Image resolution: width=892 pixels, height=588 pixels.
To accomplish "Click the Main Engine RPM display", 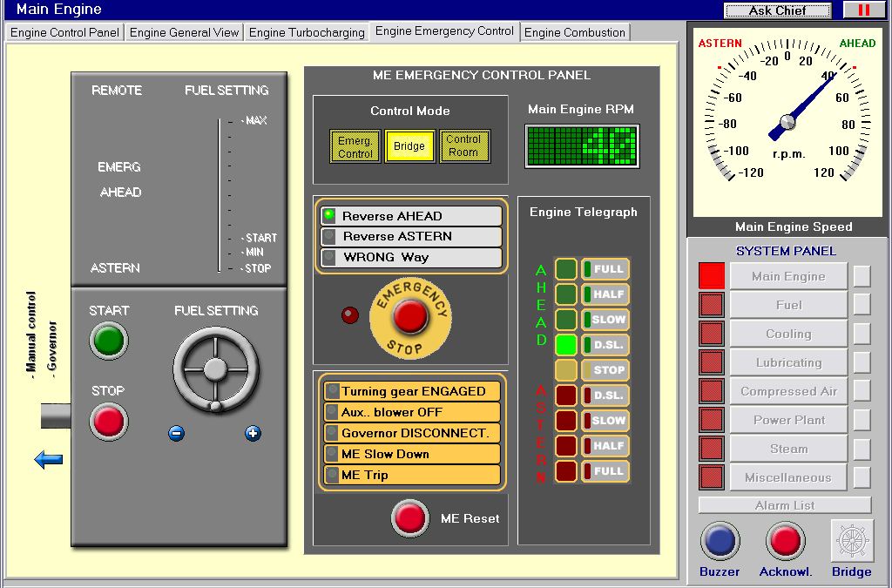I will [582, 146].
